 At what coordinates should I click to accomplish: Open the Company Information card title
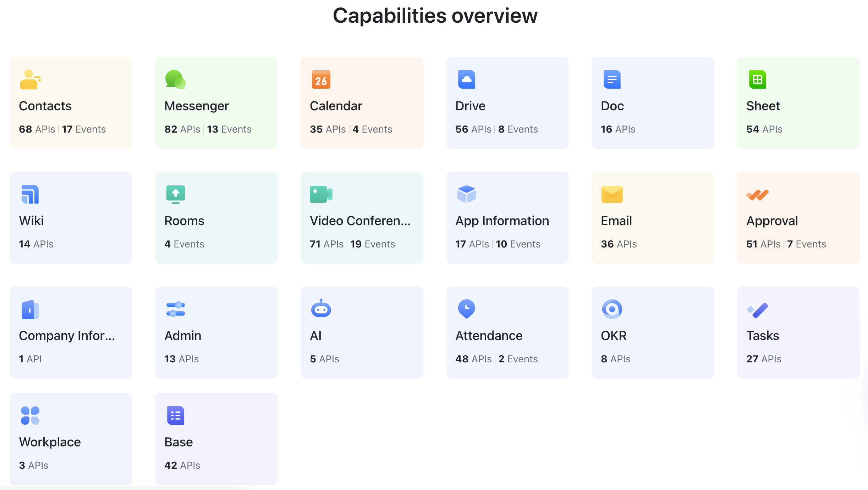pos(67,335)
